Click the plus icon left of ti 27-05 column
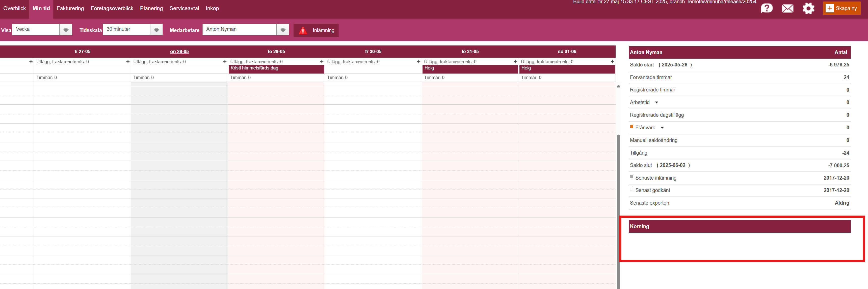This screenshot has width=868, height=289. [x=31, y=61]
